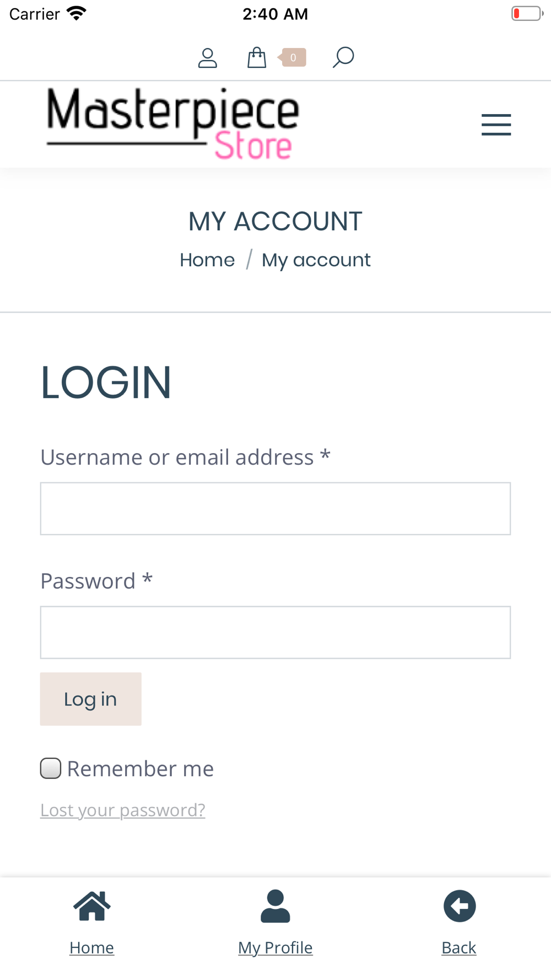This screenshot has width=551, height=980.
Task: Click the Log in button
Action: (91, 699)
